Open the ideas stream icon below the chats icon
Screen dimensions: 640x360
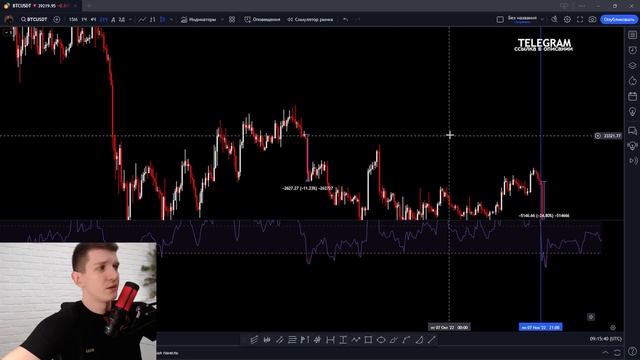click(633, 146)
